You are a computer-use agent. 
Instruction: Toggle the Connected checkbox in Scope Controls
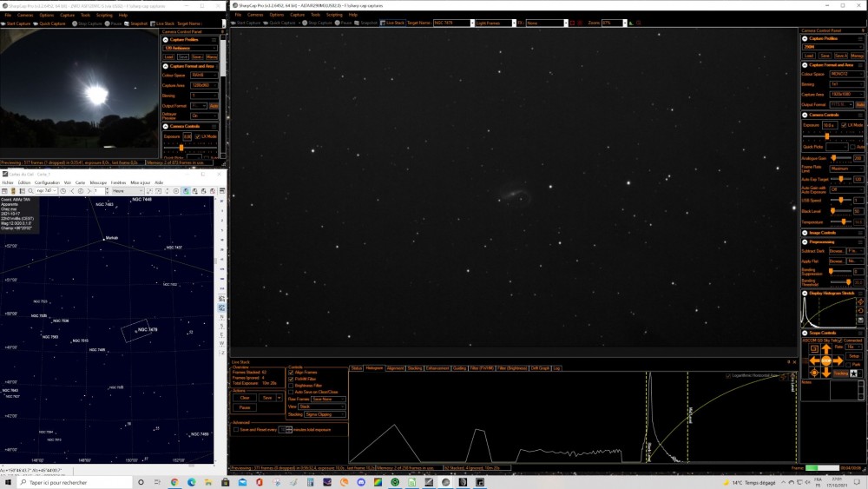click(839, 340)
